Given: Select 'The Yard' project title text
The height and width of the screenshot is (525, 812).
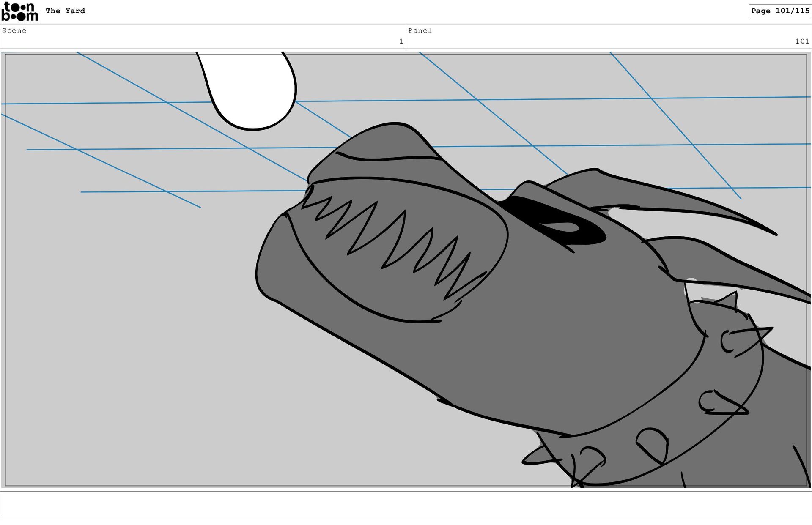Looking at the screenshot, I should (65, 11).
